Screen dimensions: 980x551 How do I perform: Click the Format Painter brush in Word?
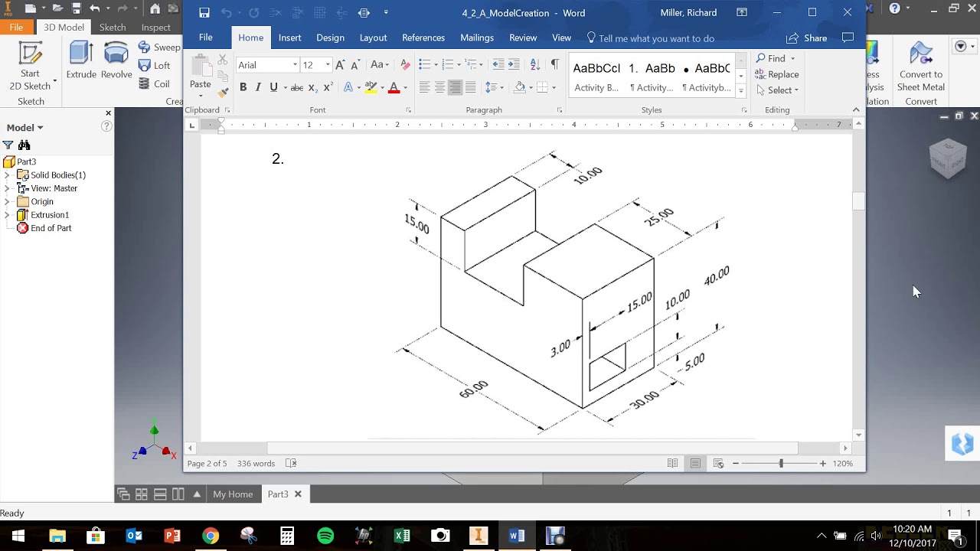tap(223, 93)
